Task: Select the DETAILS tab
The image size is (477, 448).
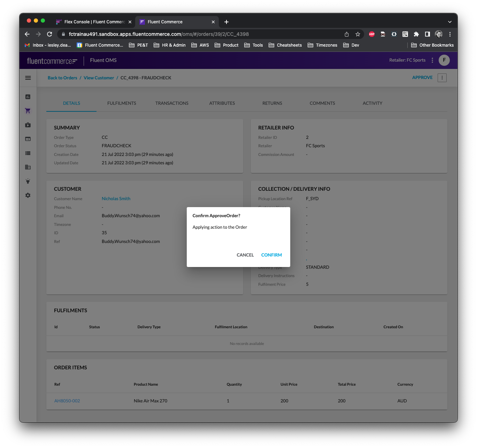Action: (x=71, y=103)
